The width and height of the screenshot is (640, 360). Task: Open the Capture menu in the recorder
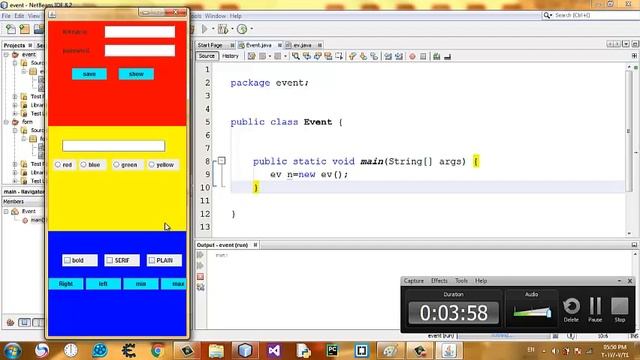point(413,281)
